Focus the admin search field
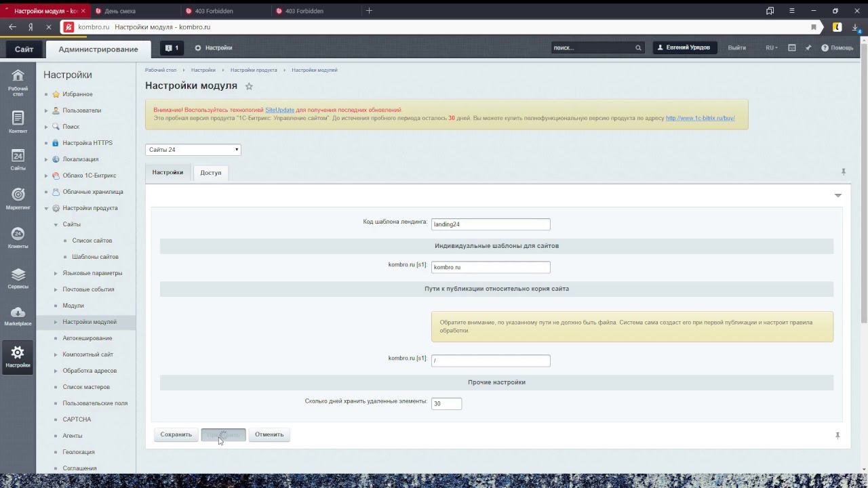This screenshot has height=488, width=868. pos(592,48)
